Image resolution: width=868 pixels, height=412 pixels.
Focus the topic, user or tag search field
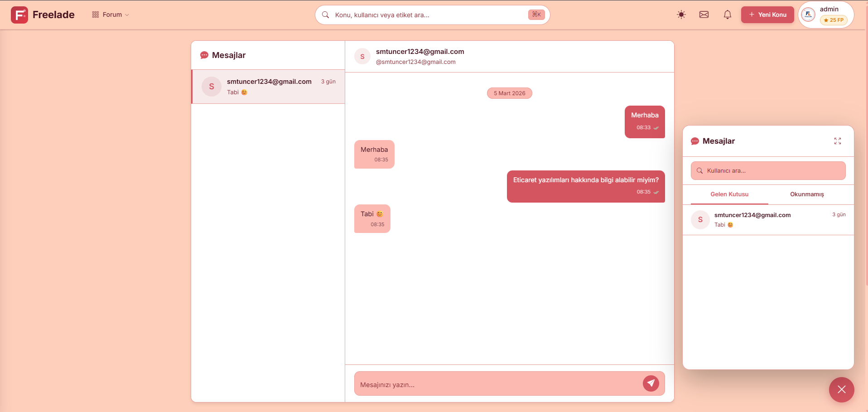click(432, 15)
